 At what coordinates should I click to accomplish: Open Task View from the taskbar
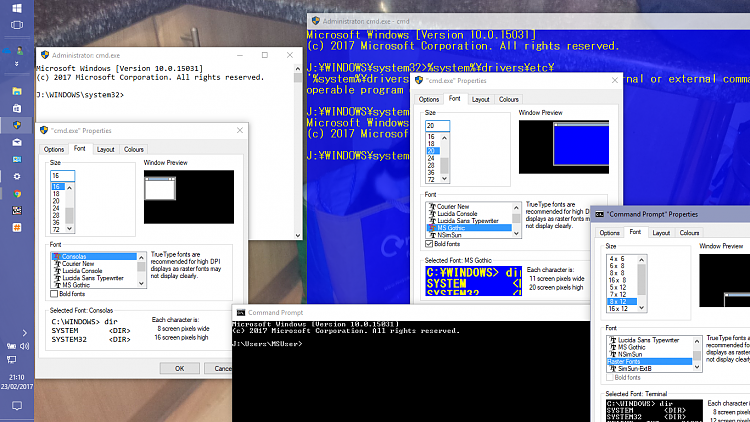17,25
